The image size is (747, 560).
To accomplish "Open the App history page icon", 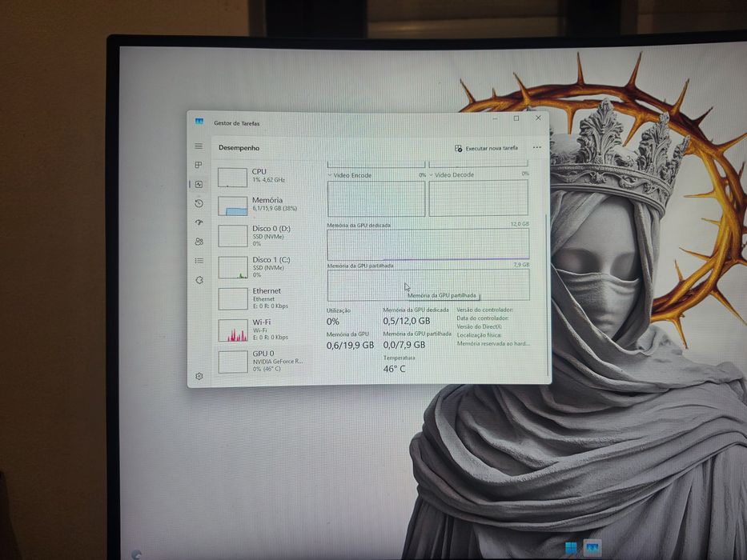I will pyautogui.click(x=199, y=203).
